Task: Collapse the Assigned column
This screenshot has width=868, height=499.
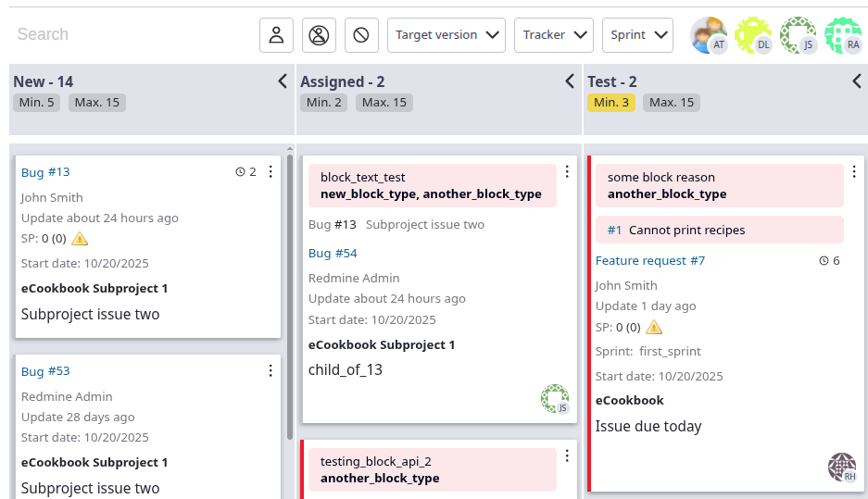Action: (570, 81)
